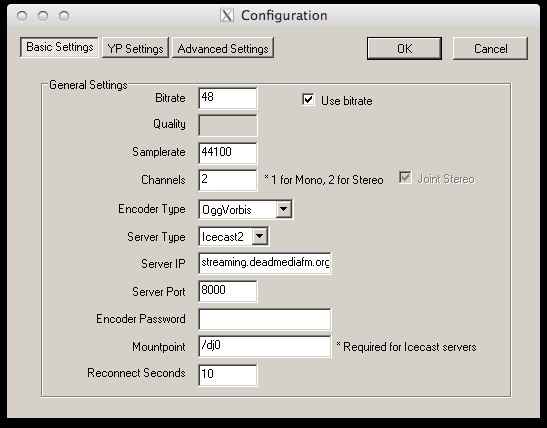Switch to the YP Settings tab
The height and width of the screenshot is (428, 547).
click(135, 48)
